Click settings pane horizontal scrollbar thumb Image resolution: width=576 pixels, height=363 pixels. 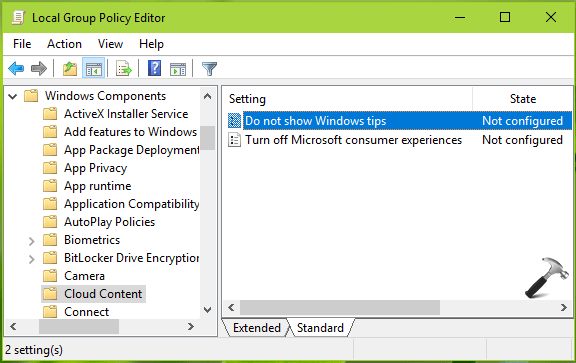[x=340, y=307]
